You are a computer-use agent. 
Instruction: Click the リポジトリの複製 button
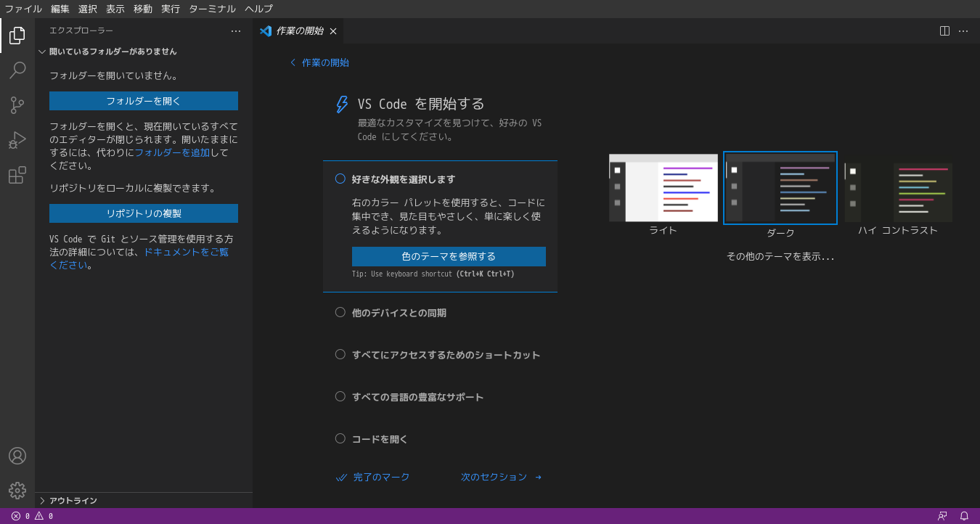pos(144,213)
